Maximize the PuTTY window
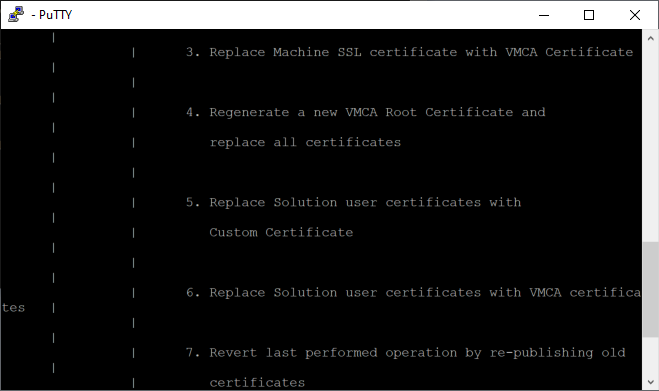The width and height of the screenshot is (659, 391). point(589,15)
